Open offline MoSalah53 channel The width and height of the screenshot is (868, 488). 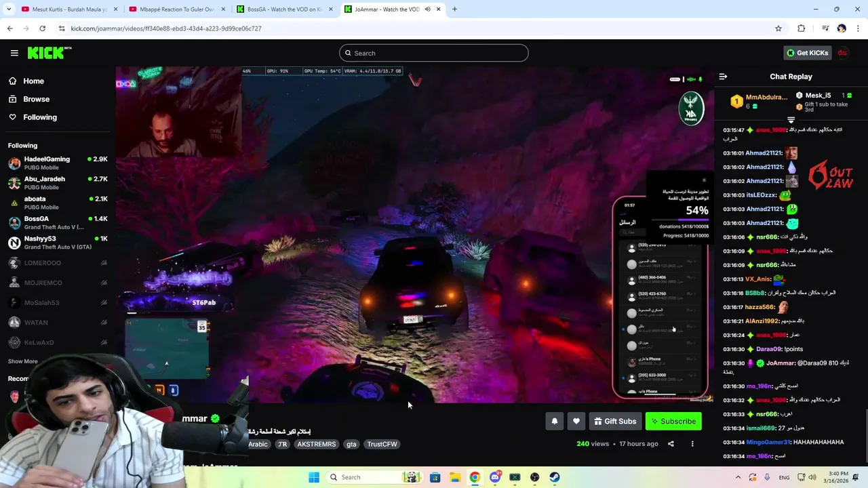58,303
